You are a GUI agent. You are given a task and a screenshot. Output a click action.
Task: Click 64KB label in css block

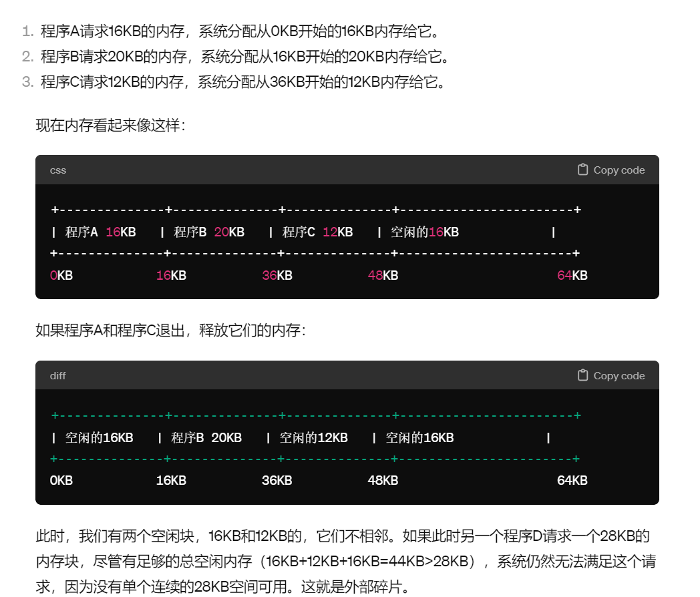pos(572,275)
